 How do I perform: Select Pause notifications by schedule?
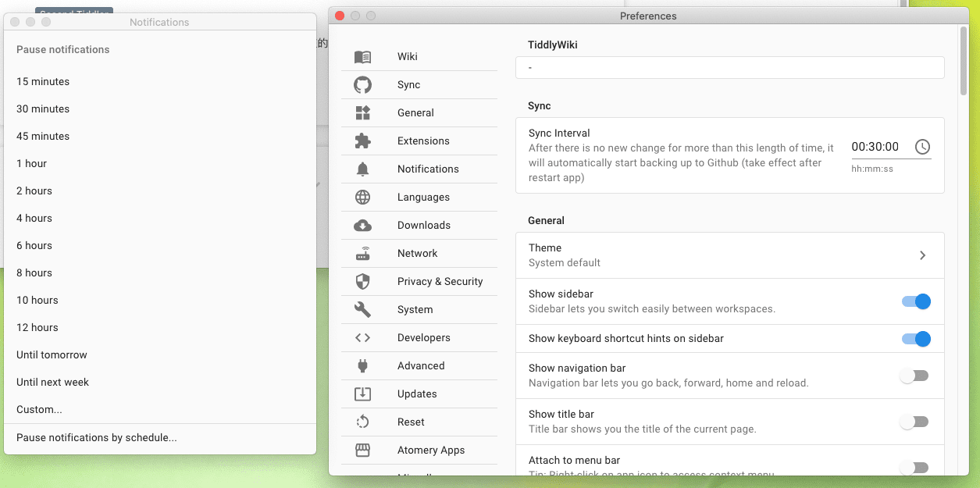click(95, 437)
